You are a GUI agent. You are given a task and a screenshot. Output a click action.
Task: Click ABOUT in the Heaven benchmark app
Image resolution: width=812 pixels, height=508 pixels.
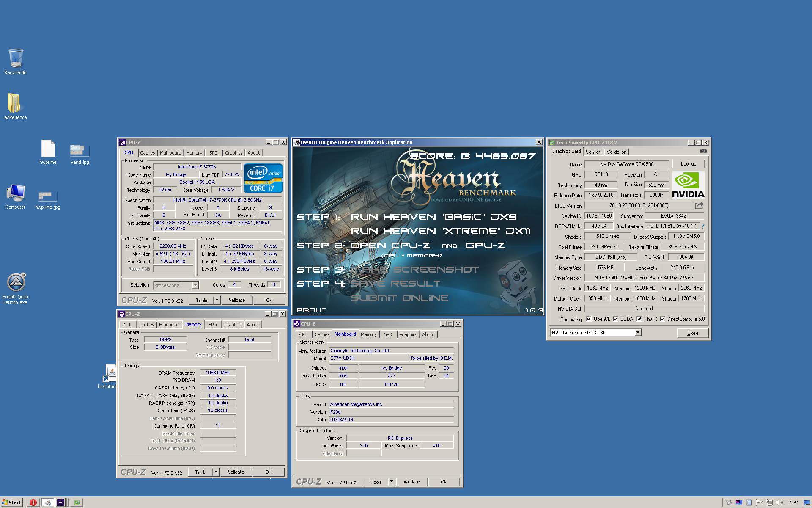point(311,310)
